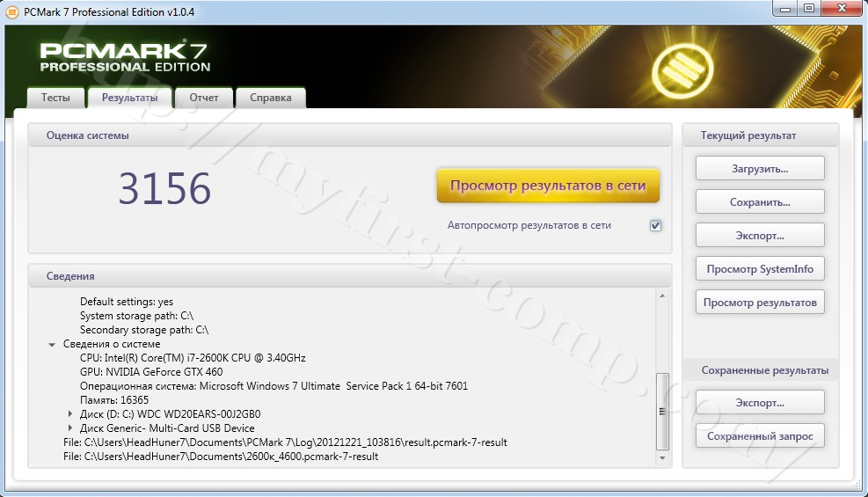This screenshot has width=868, height=497.
Task: Click the Просмотр результатов button
Action: [x=760, y=303]
